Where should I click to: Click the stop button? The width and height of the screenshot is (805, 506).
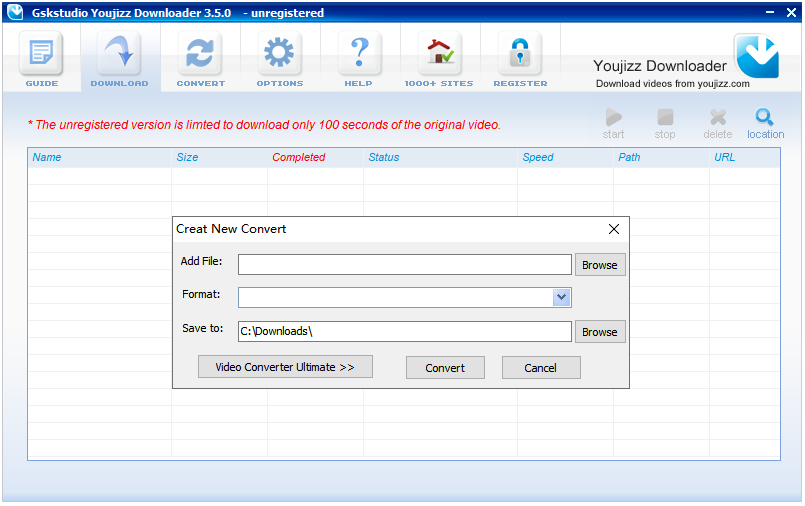(665, 124)
